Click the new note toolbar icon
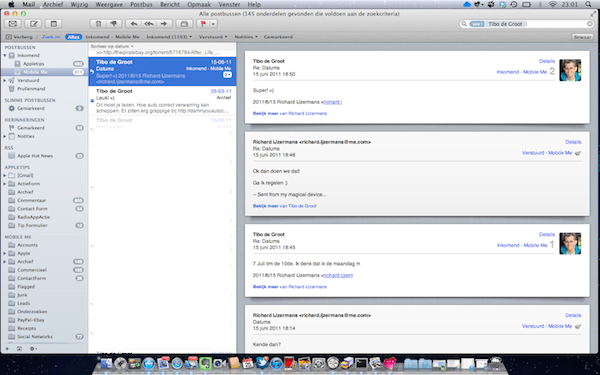The height and width of the screenshot is (375, 600). coord(54,24)
